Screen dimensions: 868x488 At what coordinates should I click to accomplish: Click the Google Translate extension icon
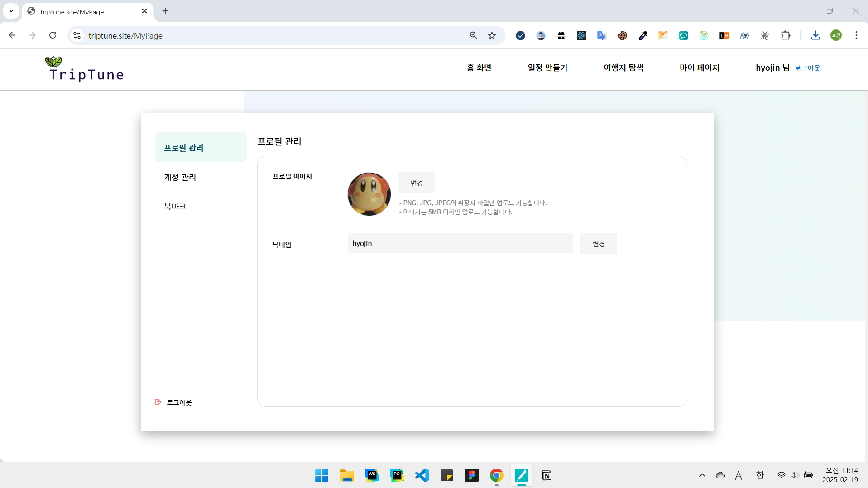[601, 35]
